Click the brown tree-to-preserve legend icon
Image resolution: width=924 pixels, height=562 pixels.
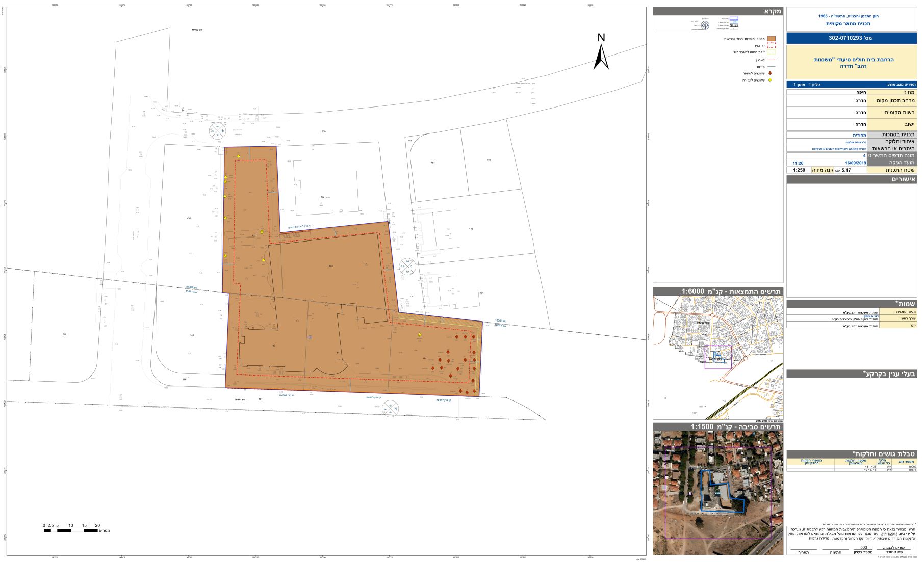(x=771, y=73)
